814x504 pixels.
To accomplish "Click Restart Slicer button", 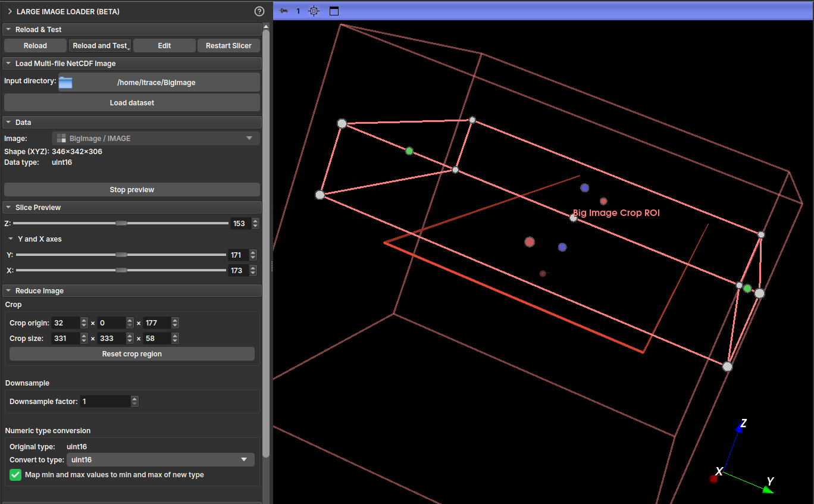I will click(x=228, y=46).
